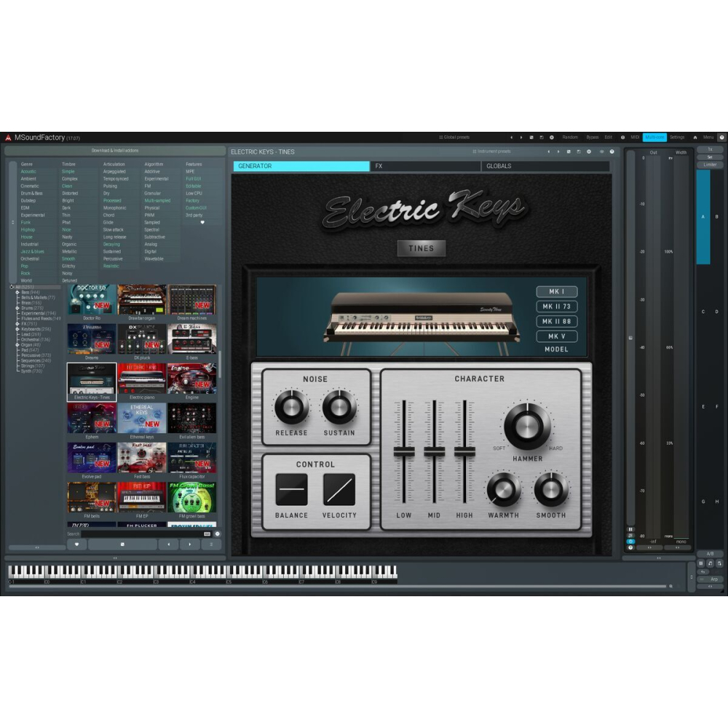Toggle the Multi-core button

pyautogui.click(x=654, y=138)
